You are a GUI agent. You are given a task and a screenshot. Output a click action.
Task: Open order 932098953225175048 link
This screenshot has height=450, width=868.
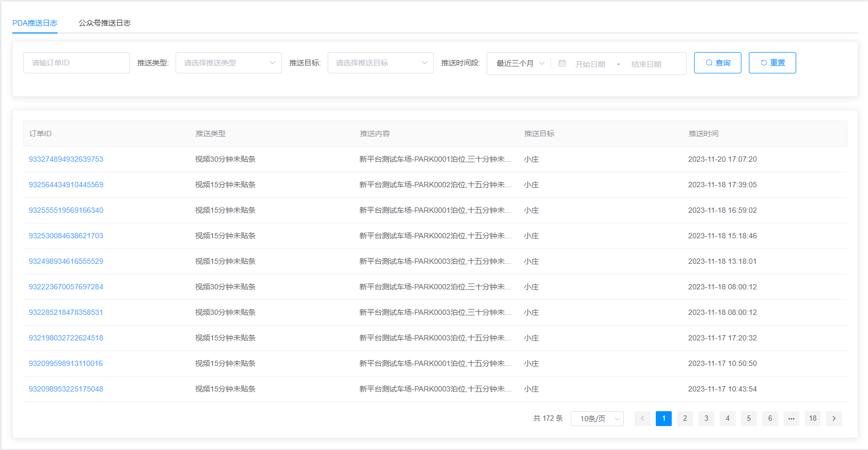click(x=66, y=389)
